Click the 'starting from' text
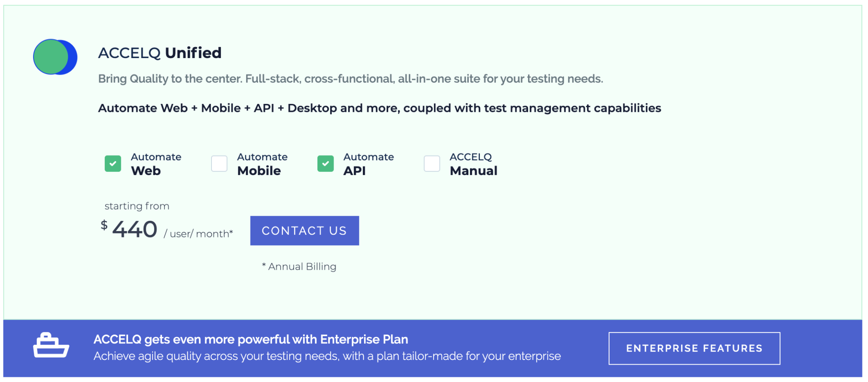The width and height of the screenshot is (868, 382). pos(137,206)
